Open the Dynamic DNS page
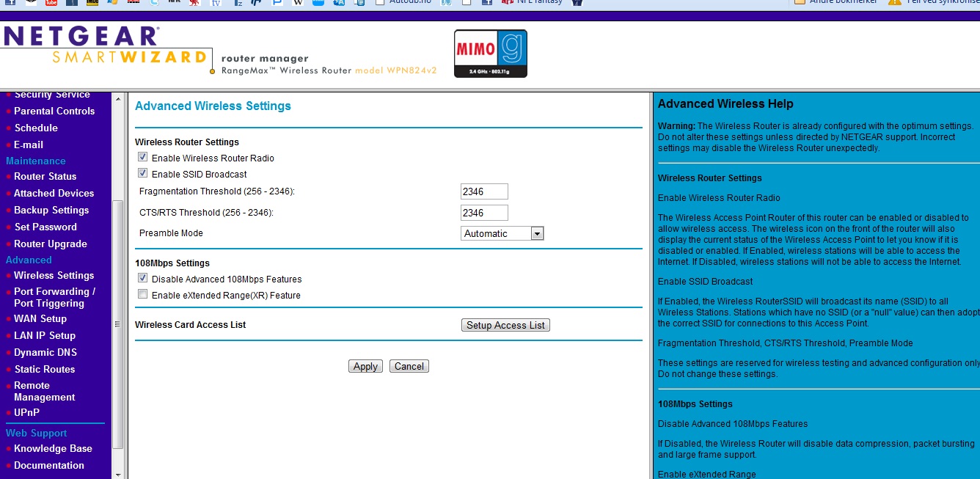This screenshot has height=479, width=980. pyautogui.click(x=45, y=352)
